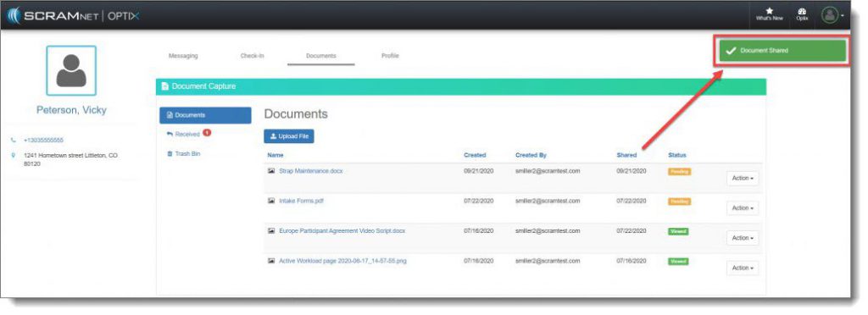Sort by the Created By column header
The image size is (868, 315).
(x=531, y=155)
